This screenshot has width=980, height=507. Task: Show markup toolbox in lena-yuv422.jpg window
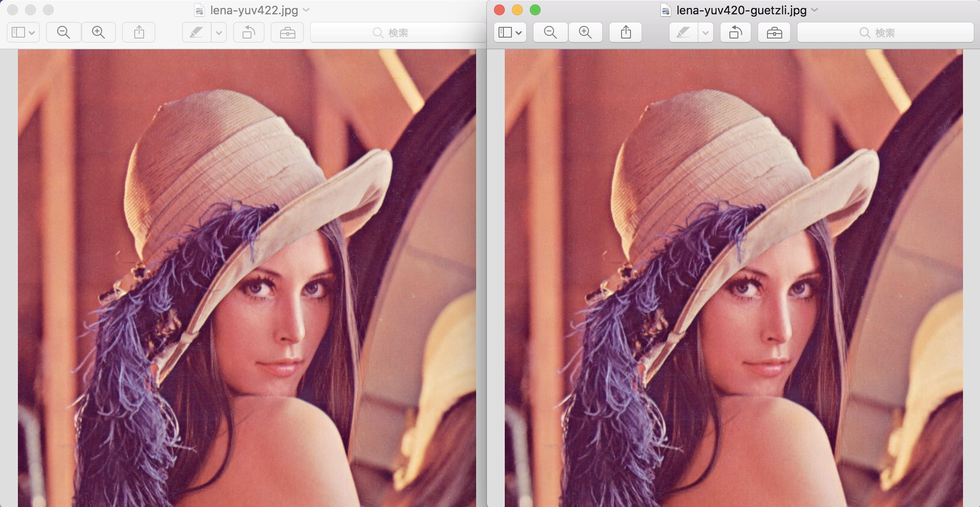(x=287, y=32)
